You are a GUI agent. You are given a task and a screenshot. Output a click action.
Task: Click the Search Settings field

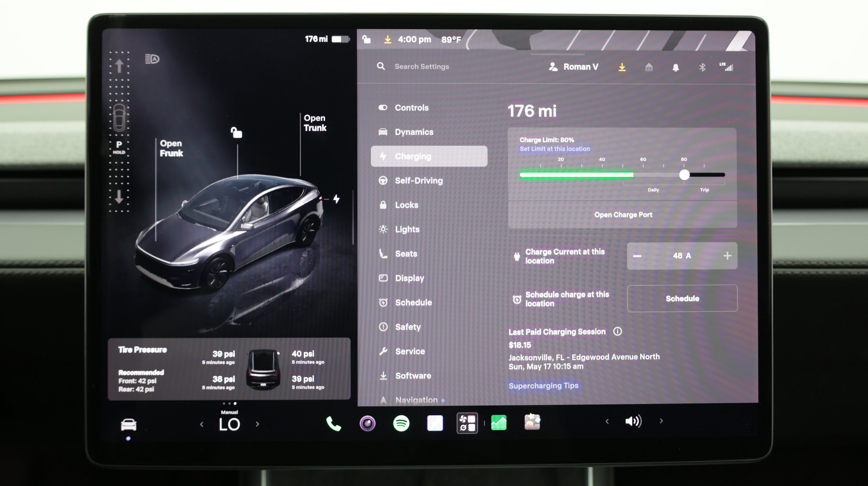[x=422, y=67]
